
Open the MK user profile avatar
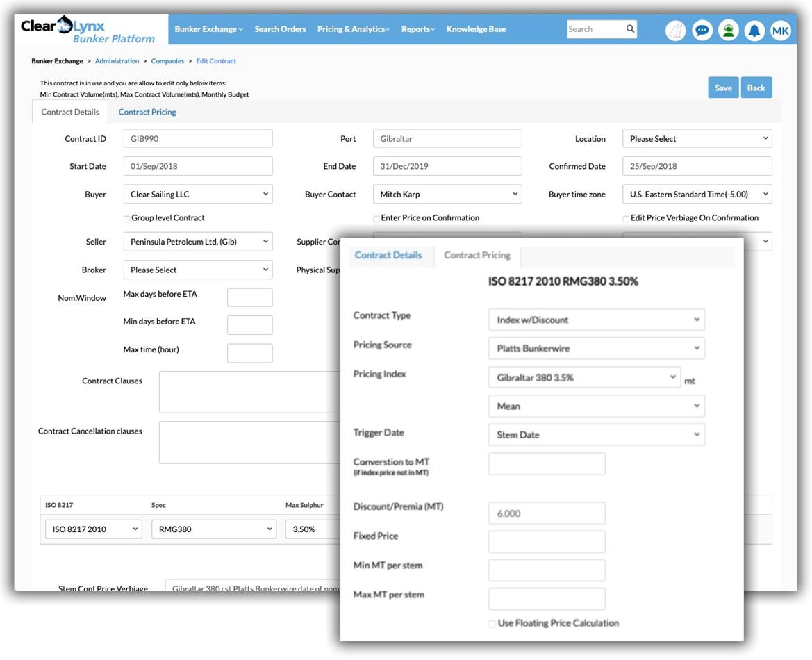pyautogui.click(x=781, y=31)
